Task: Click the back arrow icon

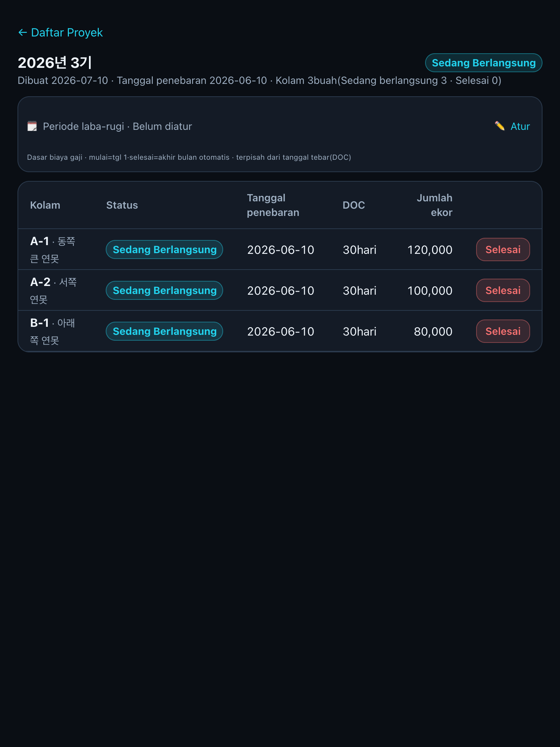Action: (23, 33)
